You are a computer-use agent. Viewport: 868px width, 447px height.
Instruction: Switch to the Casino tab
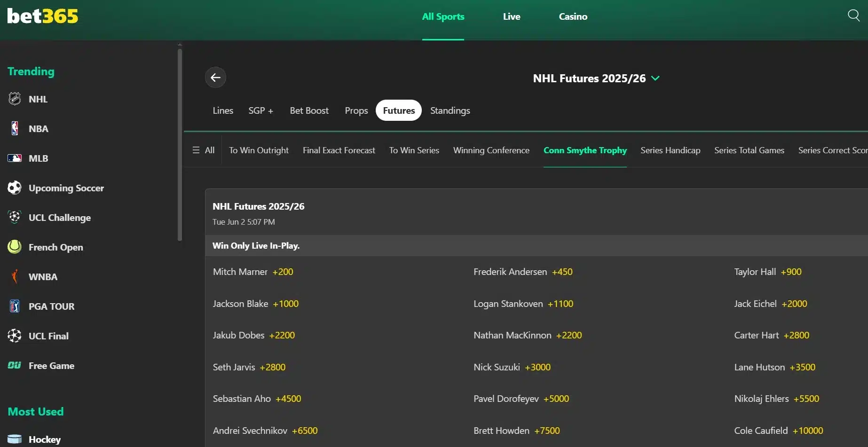click(x=573, y=16)
